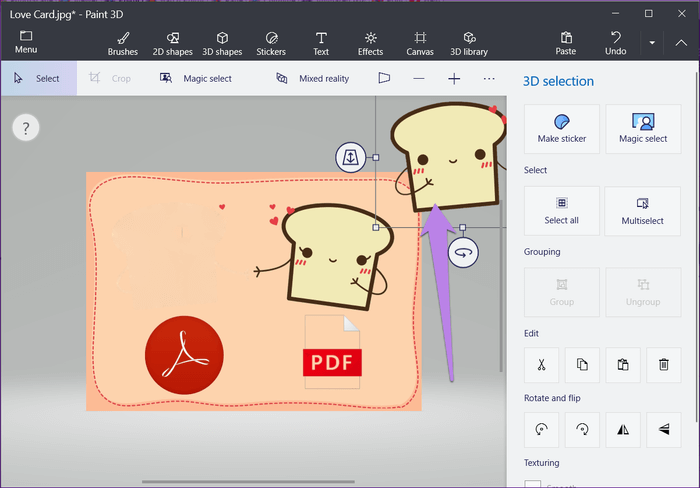Click the zoom in plus button
The width and height of the screenshot is (700, 488).
coord(454,78)
